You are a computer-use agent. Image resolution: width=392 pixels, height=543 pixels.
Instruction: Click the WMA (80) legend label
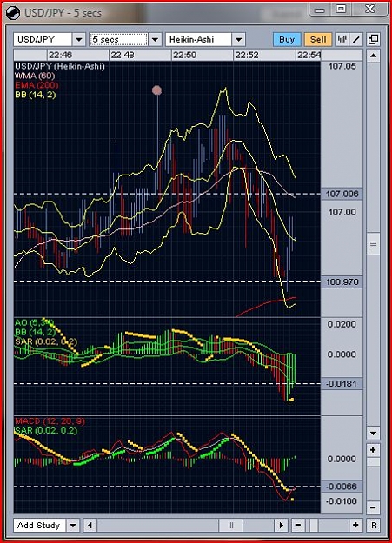(35, 76)
